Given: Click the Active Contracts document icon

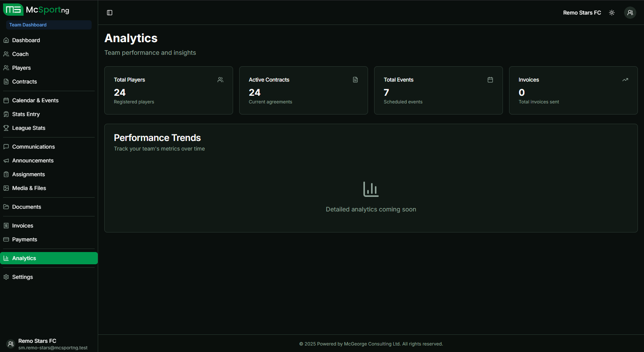Looking at the screenshot, I should click(x=355, y=80).
